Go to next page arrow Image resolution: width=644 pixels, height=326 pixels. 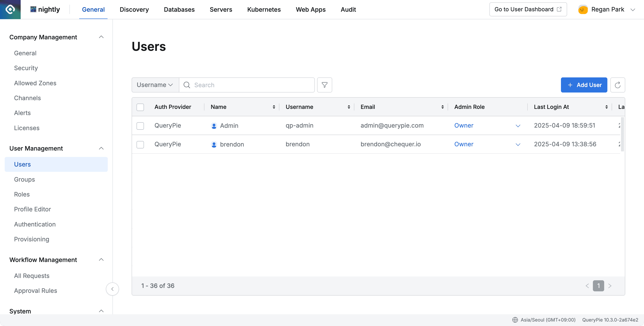point(610,286)
